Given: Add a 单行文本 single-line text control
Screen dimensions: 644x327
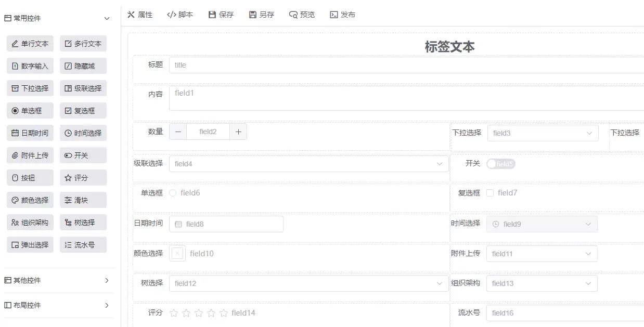Looking at the screenshot, I should (30, 44).
